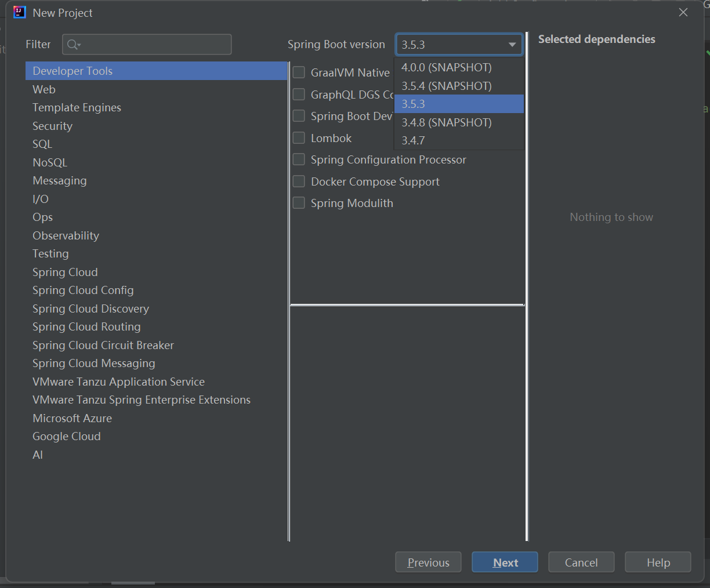Screen dimensions: 710x588
Task: Choose version 3.5.4 (SNAPSHOT)
Action: [x=459, y=86]
